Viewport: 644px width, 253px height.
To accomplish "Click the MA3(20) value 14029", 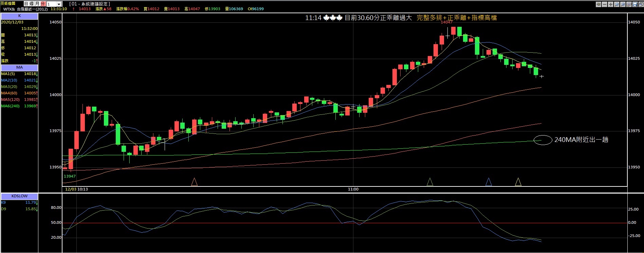I will click(30, 87).
